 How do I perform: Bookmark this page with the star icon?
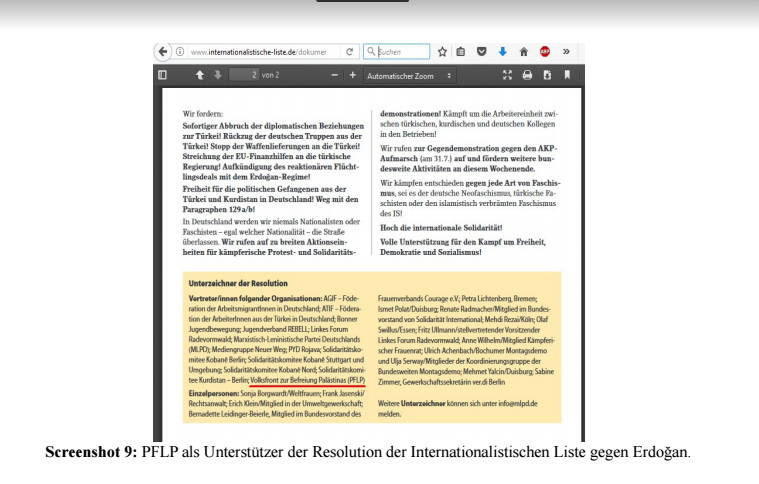(x=441, y=51)
